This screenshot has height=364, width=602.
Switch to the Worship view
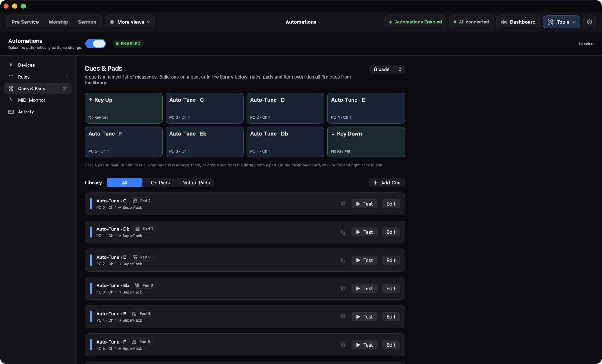click(58, 22)
